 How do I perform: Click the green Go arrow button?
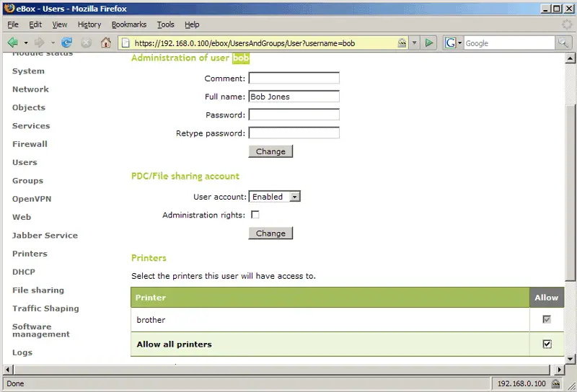coord(428,43)
